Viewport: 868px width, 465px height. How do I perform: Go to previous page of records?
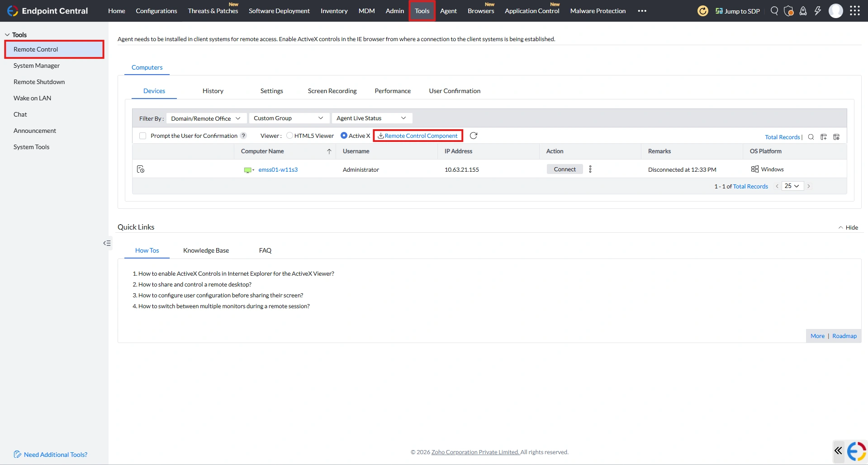(x=777, y=186)
